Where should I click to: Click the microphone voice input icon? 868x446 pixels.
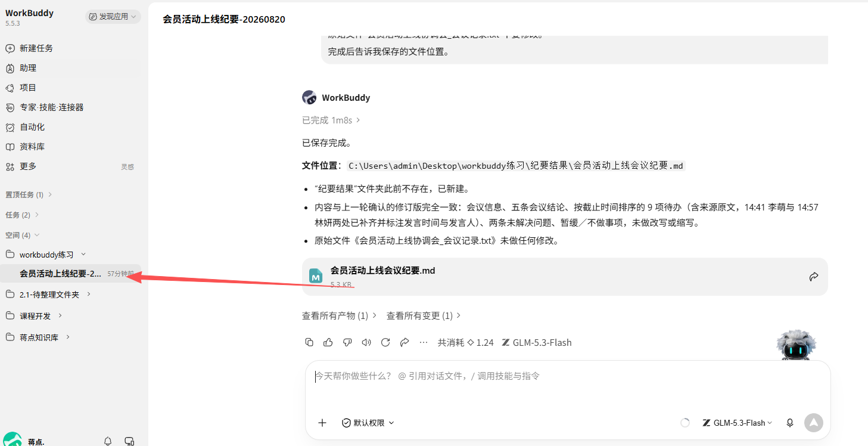tap(790, 423)
